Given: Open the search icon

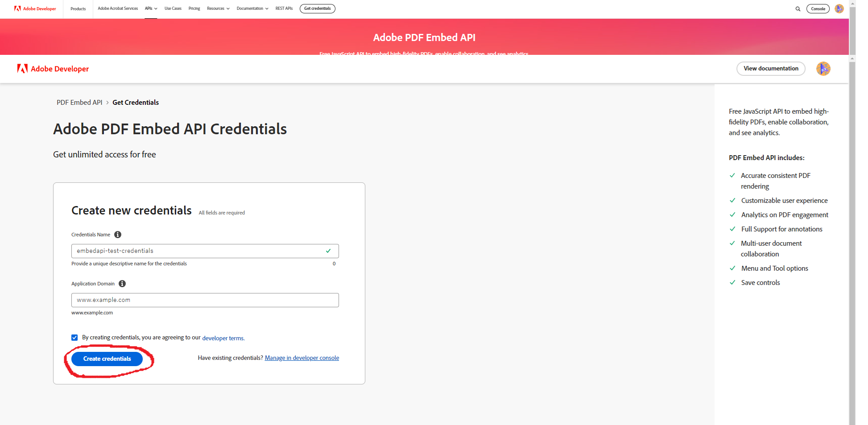Looking at the screenshot, I should [x=798, y=8].
